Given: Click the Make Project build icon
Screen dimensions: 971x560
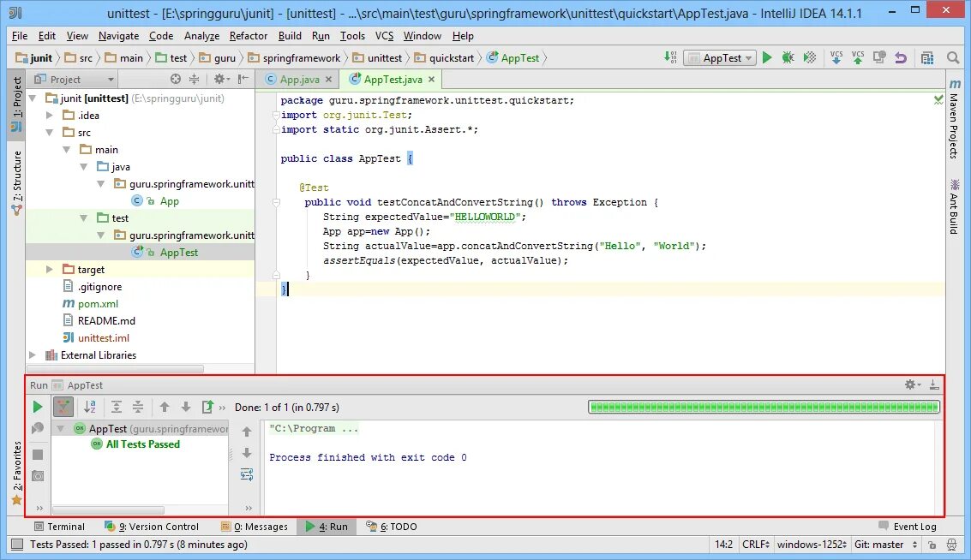Looking at the screenshot, I should point(670,57).
